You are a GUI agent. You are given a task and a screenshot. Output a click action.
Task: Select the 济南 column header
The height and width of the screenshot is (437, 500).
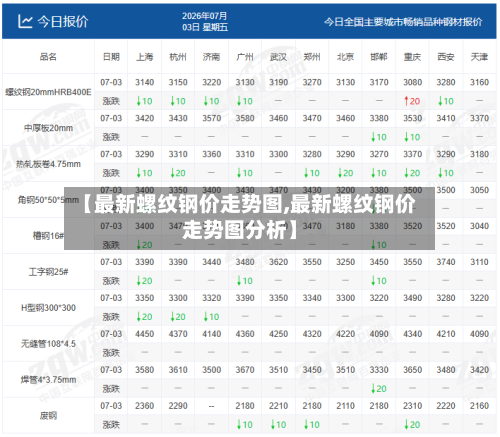pyautogui.click(x=211, y=57)
